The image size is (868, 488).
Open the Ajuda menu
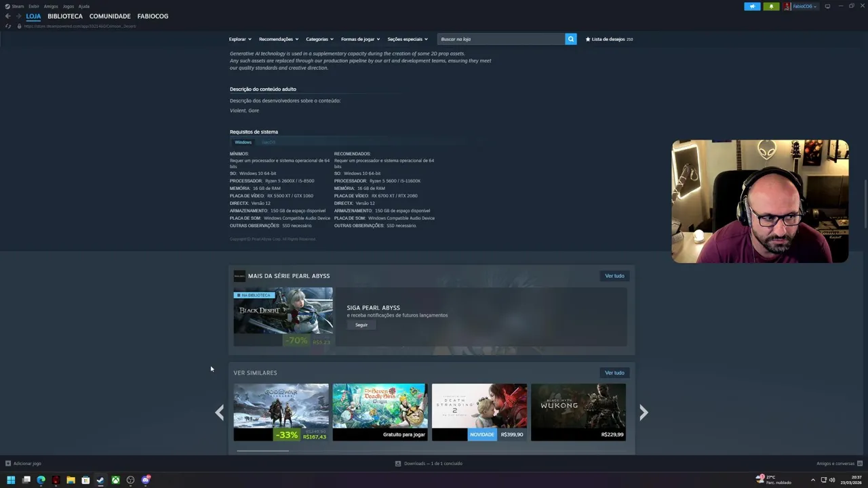click(84, 6)
